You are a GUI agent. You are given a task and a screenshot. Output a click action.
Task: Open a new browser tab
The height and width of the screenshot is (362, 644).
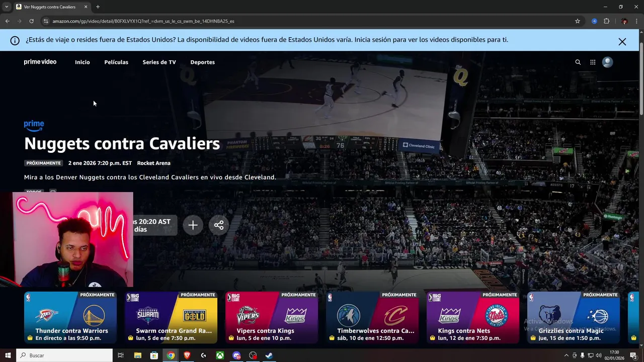(98, 7)
